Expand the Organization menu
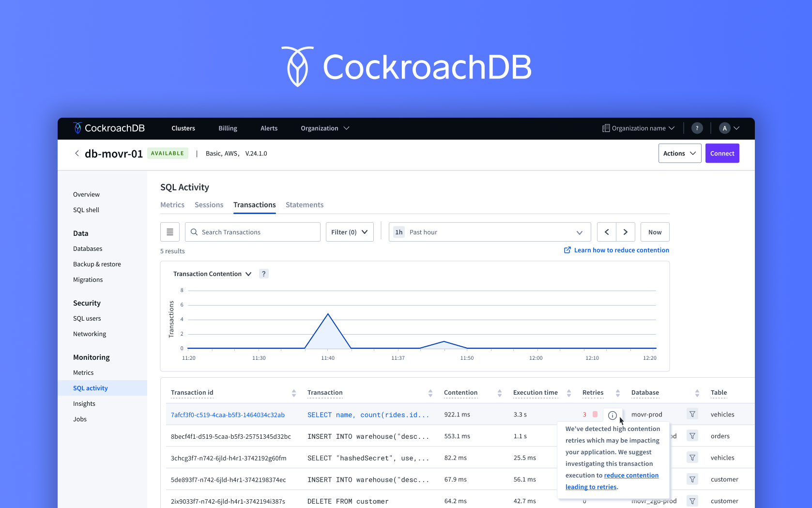This screenshot has width=812, height=508. 325,128
